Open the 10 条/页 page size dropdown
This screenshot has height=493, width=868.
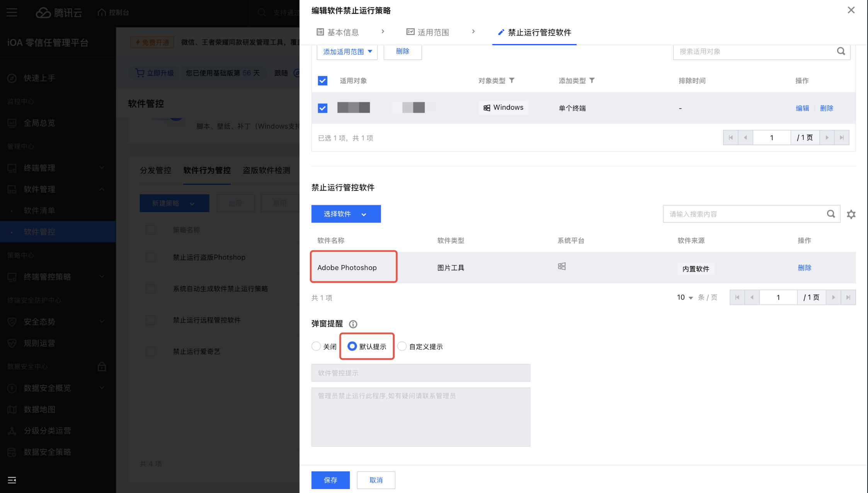685,297
